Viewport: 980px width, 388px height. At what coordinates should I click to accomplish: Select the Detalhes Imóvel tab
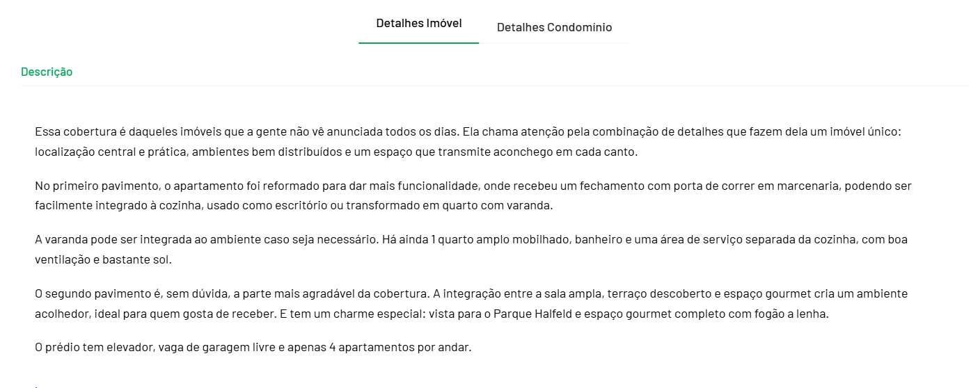coord(418,24)
